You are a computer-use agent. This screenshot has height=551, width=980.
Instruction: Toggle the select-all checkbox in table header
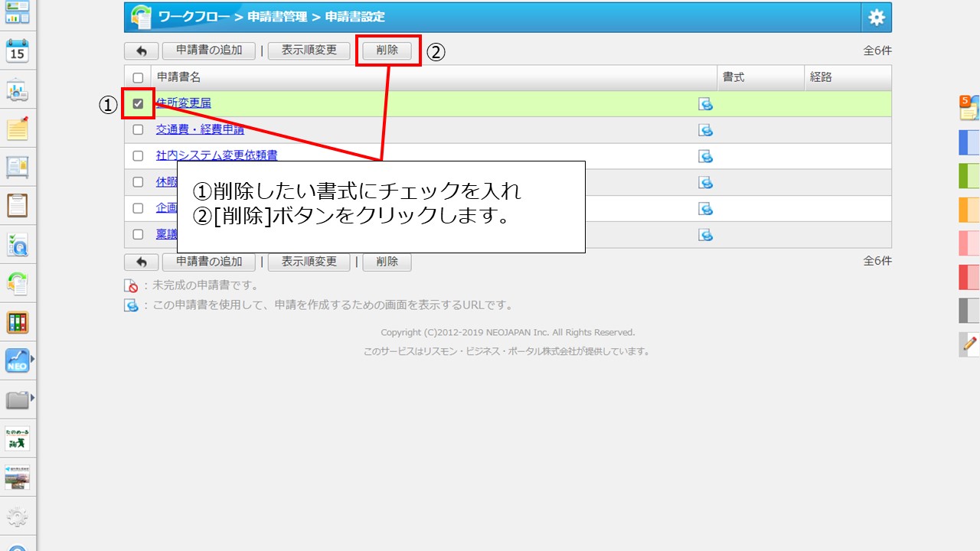click(138, 78)
